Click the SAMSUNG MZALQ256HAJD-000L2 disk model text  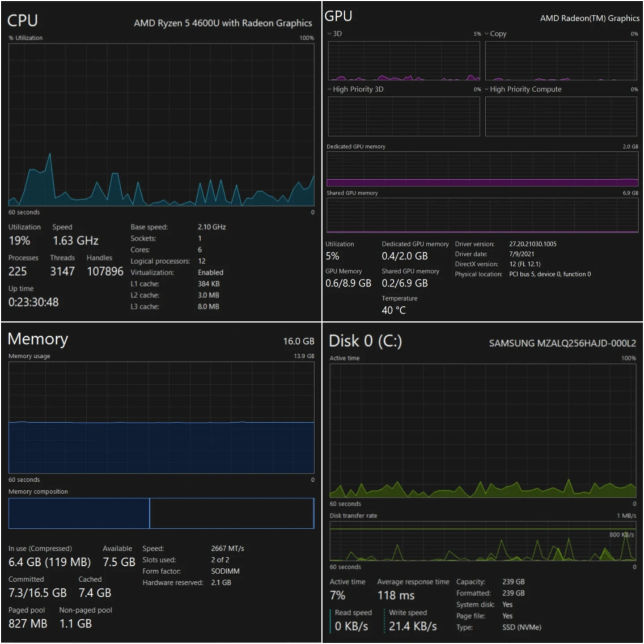(562, 343)
